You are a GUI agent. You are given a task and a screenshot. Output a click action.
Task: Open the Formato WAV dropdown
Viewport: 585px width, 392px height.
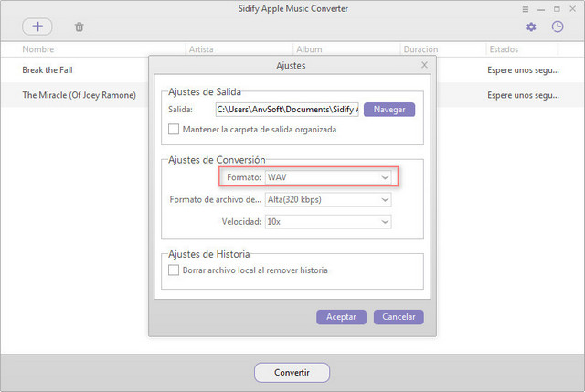328,177
